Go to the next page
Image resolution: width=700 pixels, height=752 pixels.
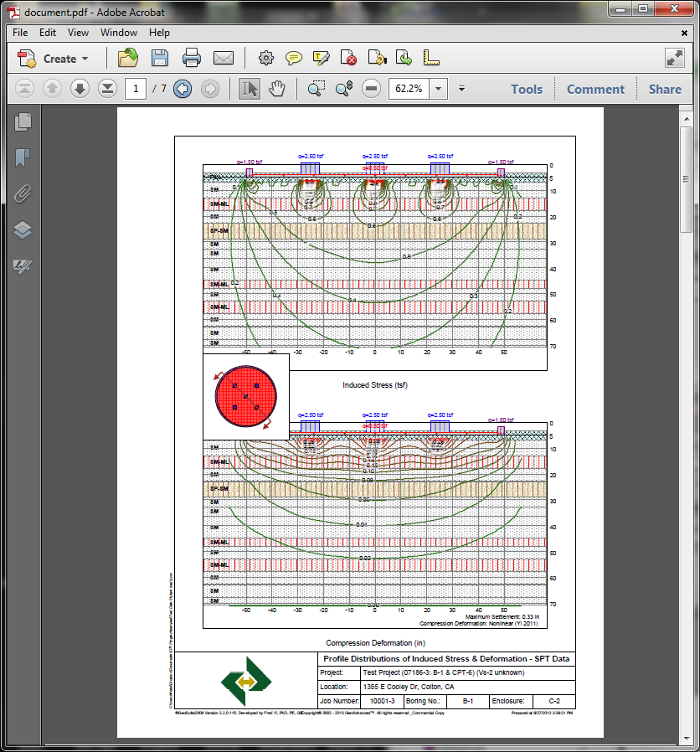point(80,89)
